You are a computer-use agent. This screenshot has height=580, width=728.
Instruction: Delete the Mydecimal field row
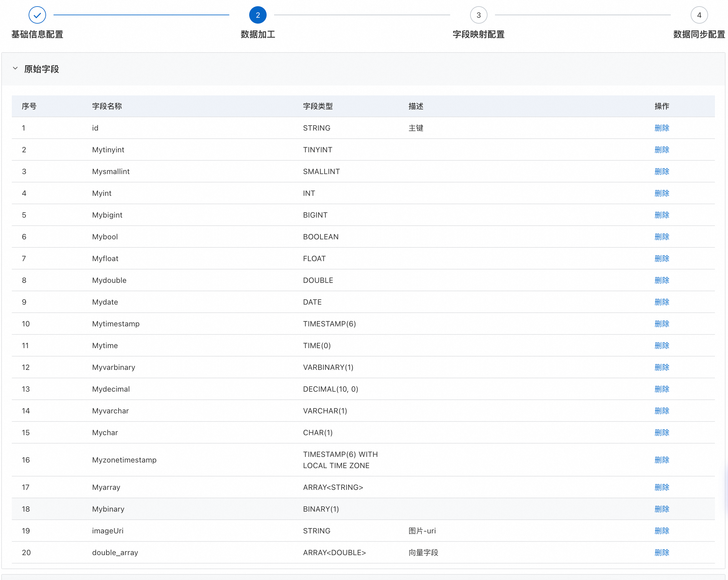[661, 389]
